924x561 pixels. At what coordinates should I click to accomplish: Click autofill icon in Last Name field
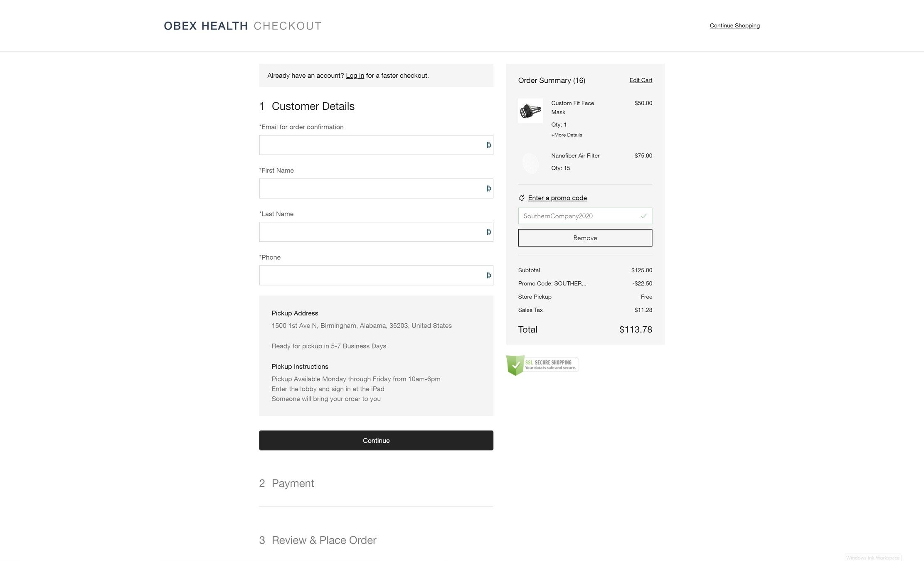488,232
